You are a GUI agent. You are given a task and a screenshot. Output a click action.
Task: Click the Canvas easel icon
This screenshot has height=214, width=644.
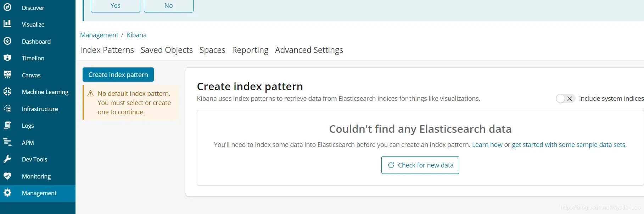tap(7, 75)
